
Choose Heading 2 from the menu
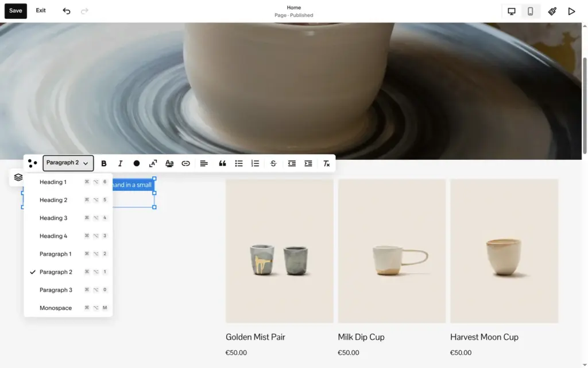68,200
